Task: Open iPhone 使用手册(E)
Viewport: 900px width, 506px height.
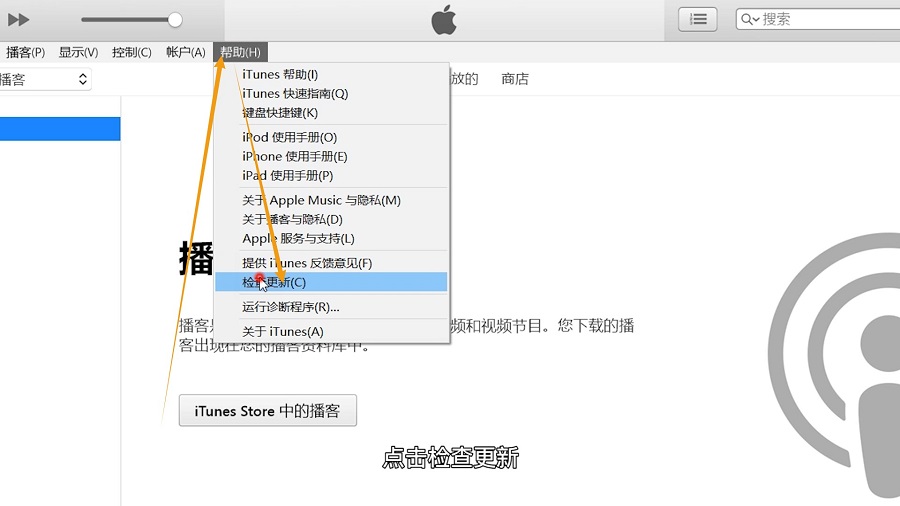Action: 331,156
